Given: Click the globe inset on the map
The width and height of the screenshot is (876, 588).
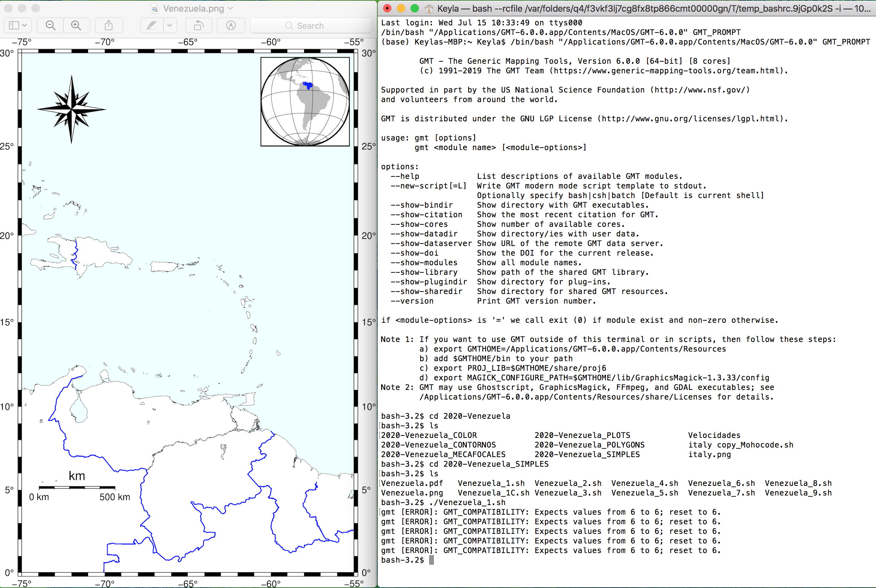Looking at the screenshot, I should [305, 102].
